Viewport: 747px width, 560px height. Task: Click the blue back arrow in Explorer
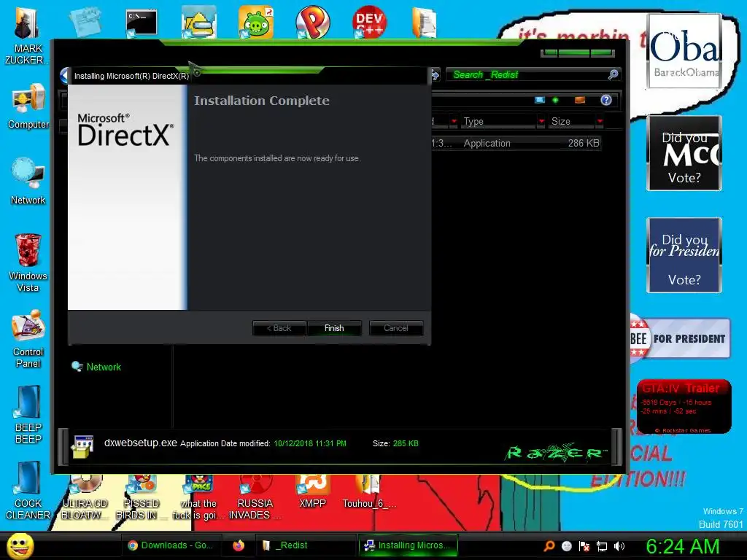tap(64, 75)
